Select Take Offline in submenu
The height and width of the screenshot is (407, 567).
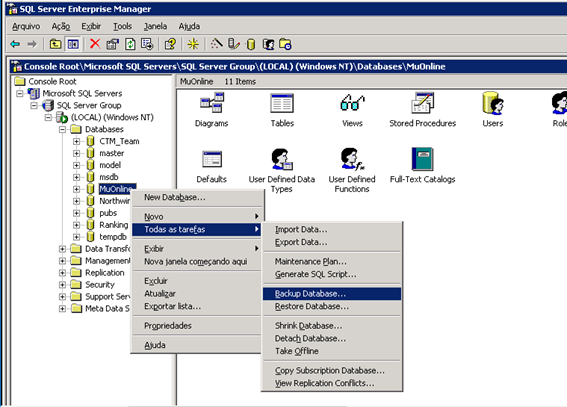332,351
